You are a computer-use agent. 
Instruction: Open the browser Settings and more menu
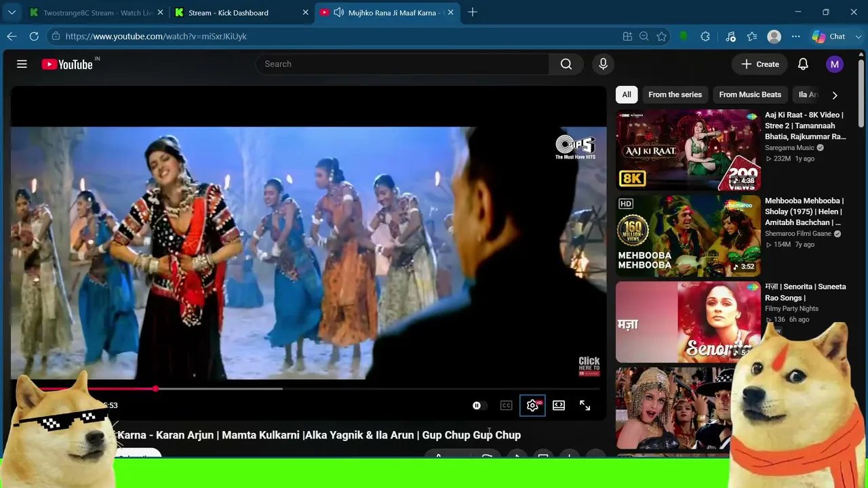[795, 37]
